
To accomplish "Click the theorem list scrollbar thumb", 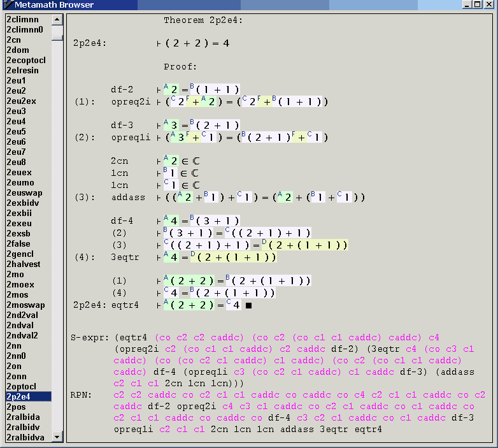I will click(x=57, y=38).
